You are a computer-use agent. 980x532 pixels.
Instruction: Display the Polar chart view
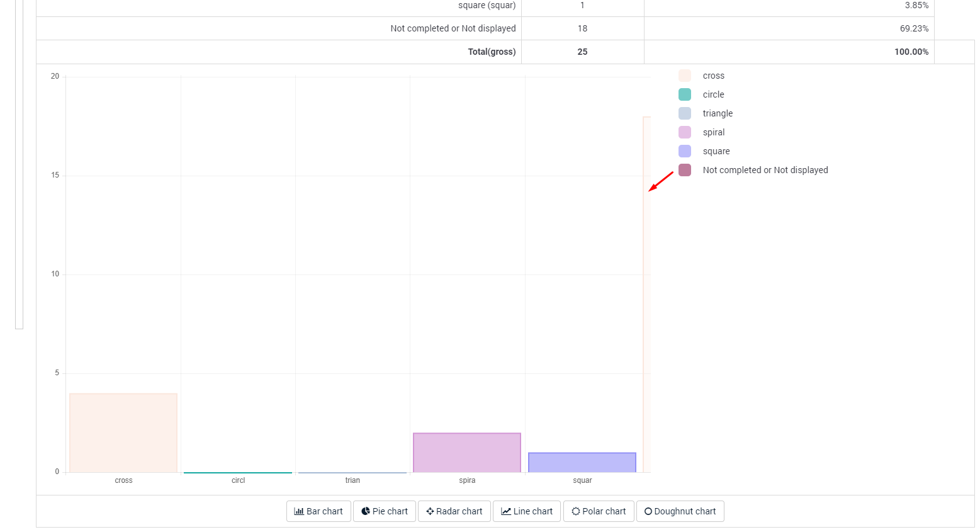(598, 511)
